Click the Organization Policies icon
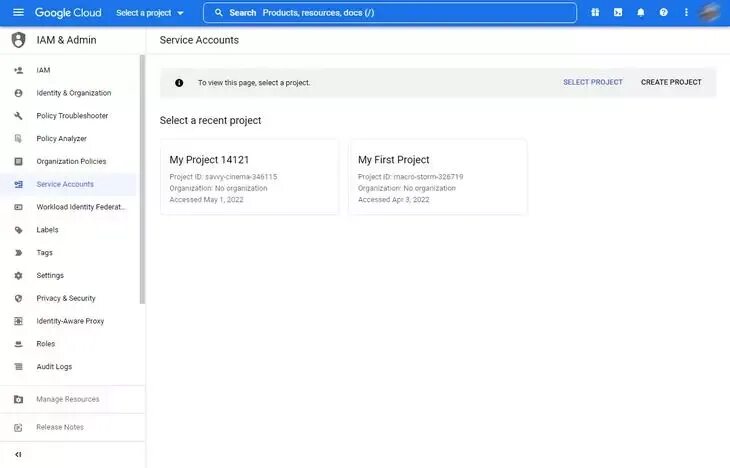 click(19, 162)
